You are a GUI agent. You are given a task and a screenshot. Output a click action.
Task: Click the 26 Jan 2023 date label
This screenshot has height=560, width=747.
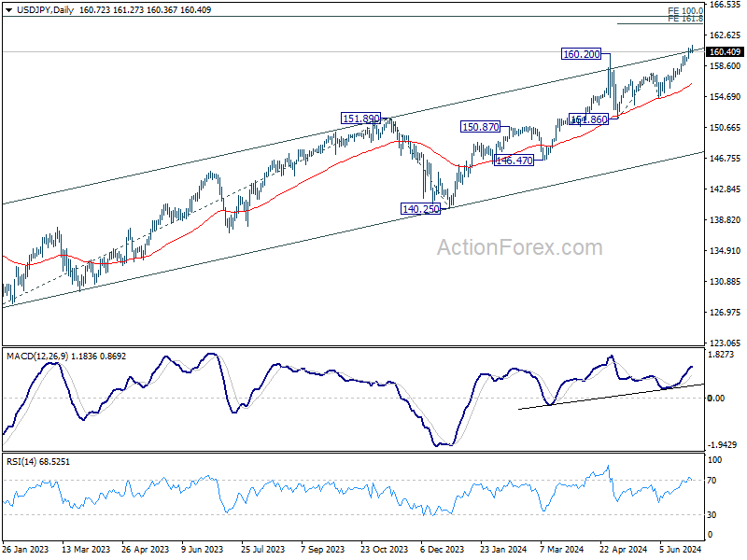point(25,549)
